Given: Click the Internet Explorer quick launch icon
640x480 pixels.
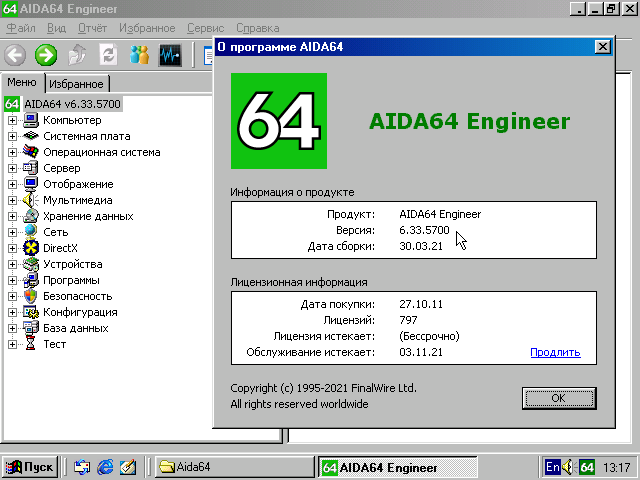Looking at the screenshot, I should click(104, 467).
